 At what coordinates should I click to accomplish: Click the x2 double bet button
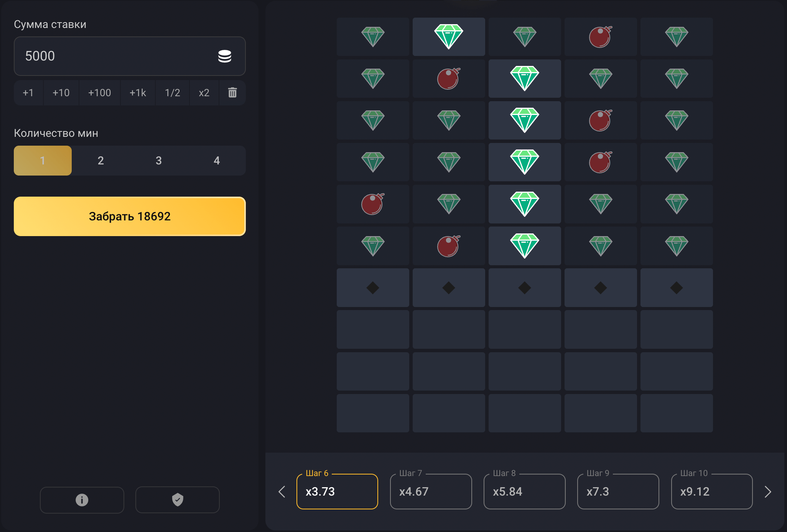[204, 93]
